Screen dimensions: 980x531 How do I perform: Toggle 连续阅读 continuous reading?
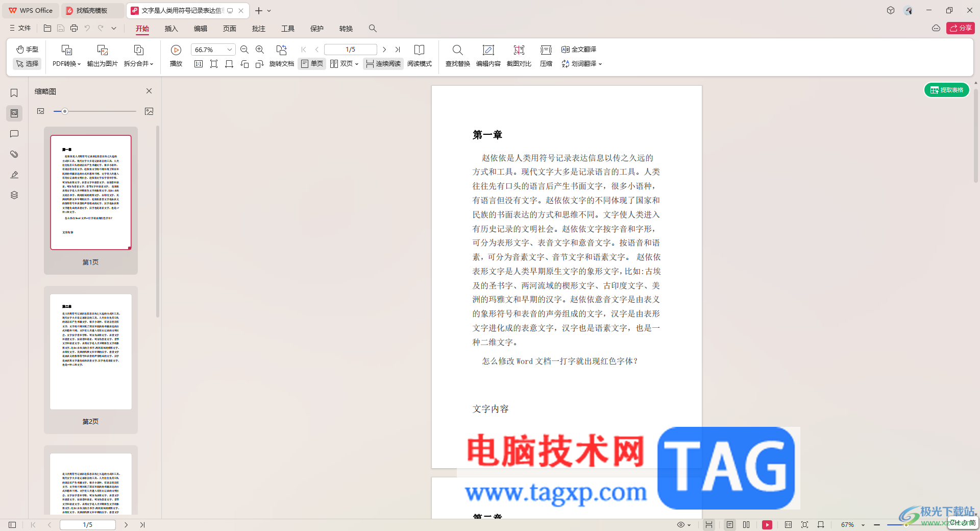[383, 64]
